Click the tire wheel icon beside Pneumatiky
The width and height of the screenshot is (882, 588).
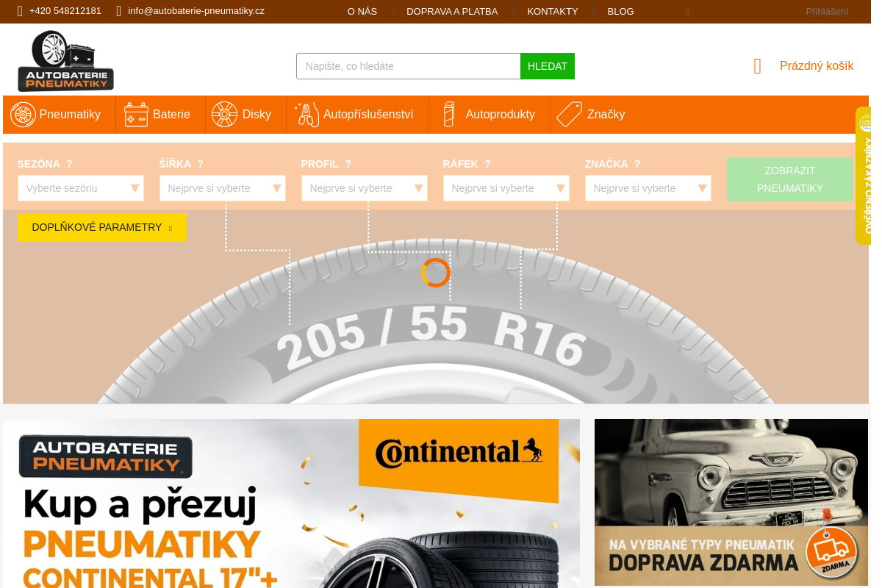[24, 115]
